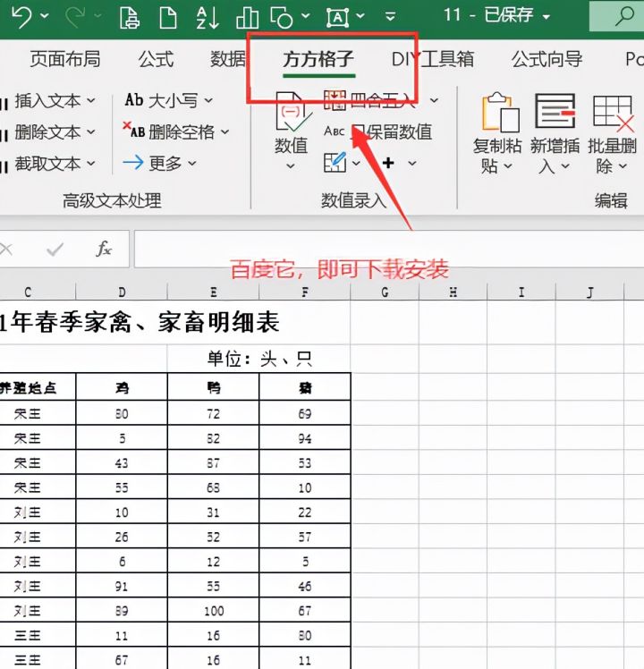
Task: Click the bar chart icon in quick toolbar
Action: tap(247, 18)
